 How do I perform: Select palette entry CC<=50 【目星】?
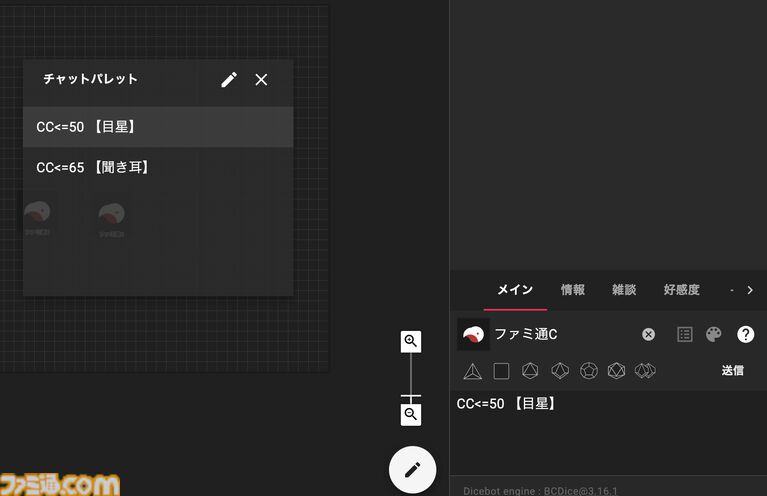(x=158, y=127)
